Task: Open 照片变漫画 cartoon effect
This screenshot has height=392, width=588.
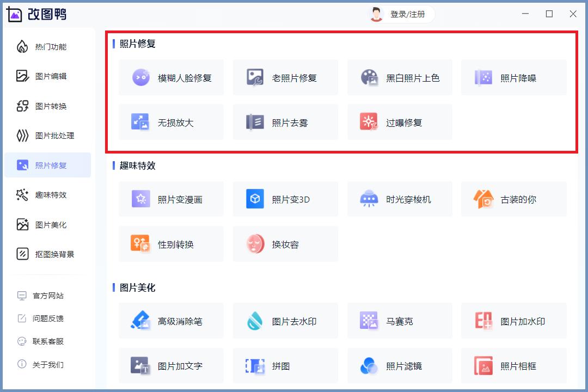Action: coord(171,199)
